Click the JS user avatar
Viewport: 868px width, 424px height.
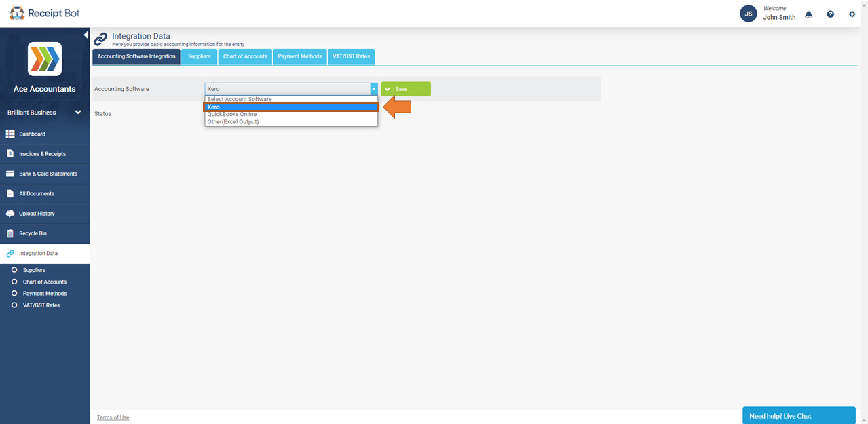(x=749, y=14)
